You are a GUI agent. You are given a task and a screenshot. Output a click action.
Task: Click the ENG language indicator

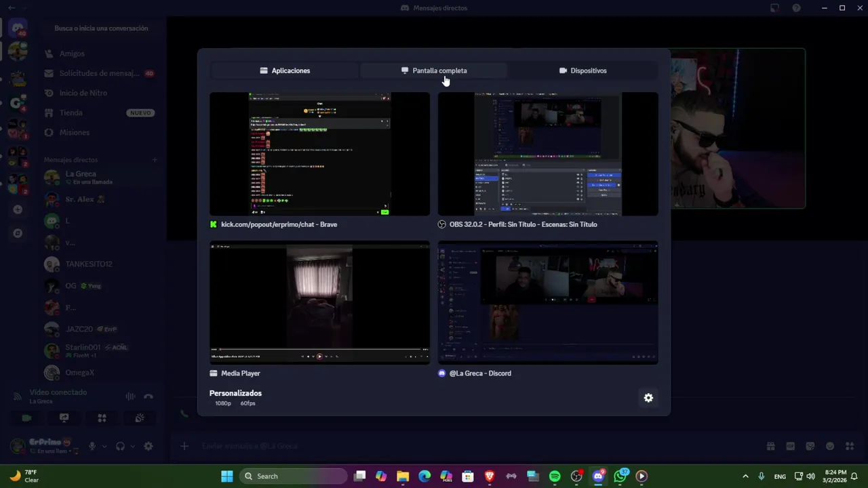point(780,476)
